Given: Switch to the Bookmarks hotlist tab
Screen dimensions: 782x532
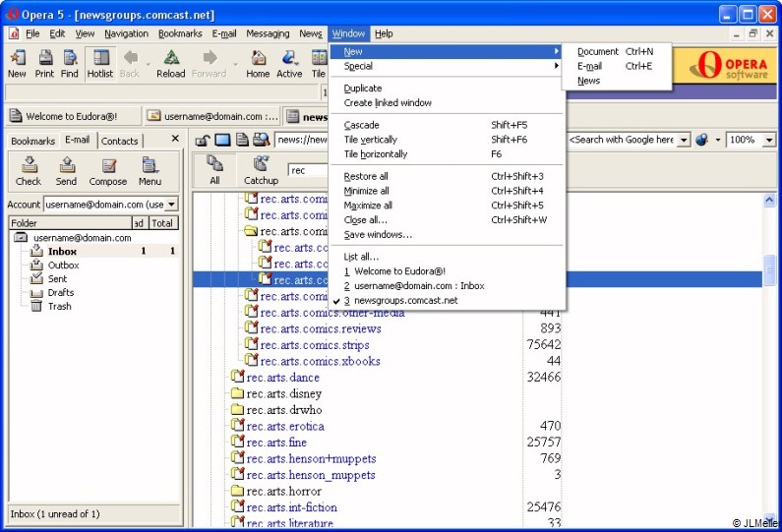Looking at the screenshot, I should pos(32,141).
